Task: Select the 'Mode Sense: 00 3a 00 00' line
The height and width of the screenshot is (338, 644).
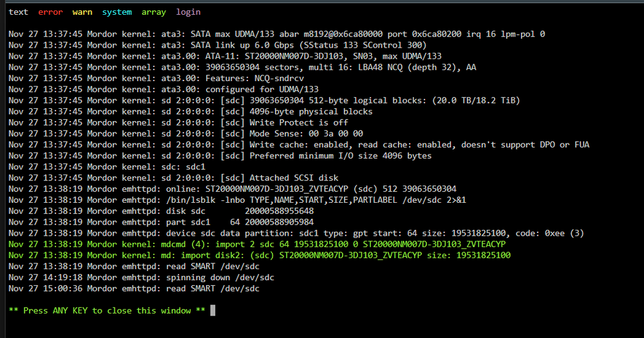Action: [185, 134]
